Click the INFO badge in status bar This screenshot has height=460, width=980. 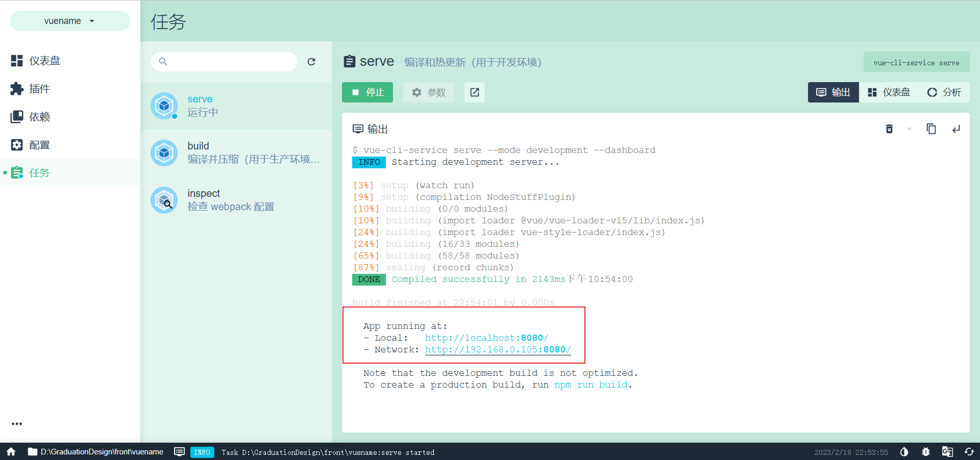202,452
